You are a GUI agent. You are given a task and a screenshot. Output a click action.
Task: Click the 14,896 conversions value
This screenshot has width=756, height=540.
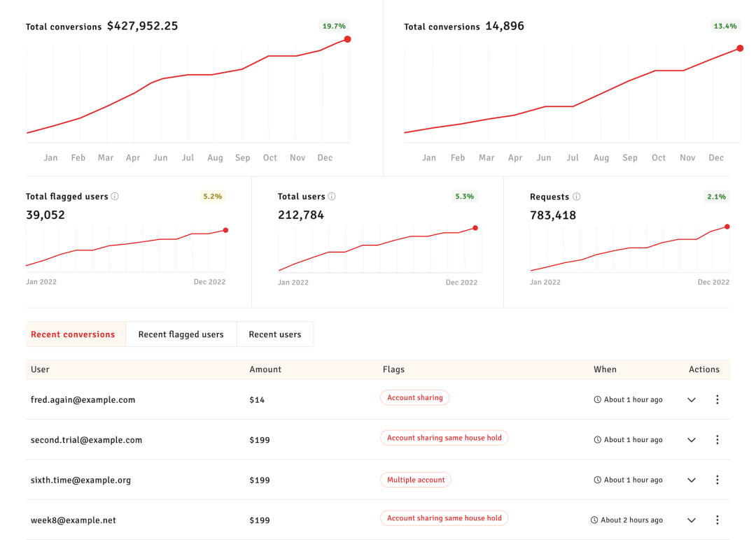pos(505,26)
